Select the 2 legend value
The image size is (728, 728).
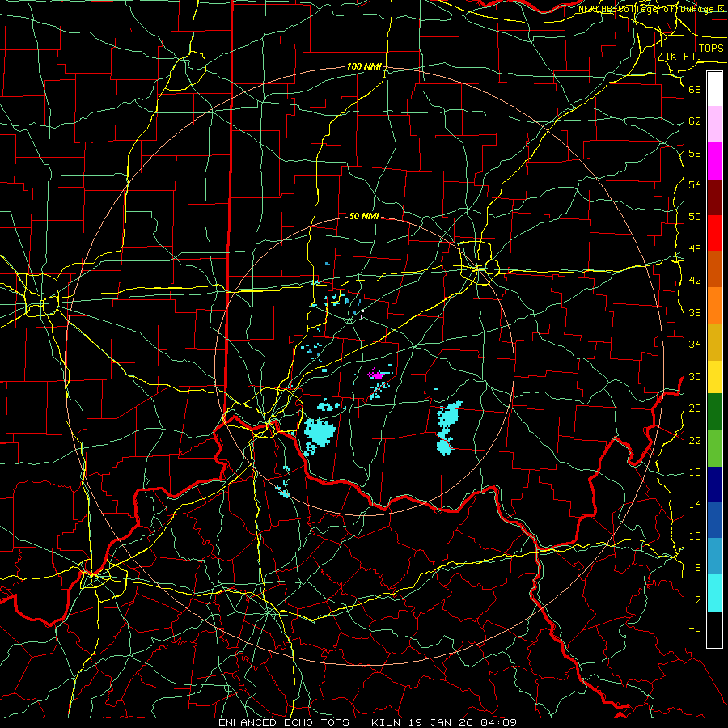tap(698, 599)
